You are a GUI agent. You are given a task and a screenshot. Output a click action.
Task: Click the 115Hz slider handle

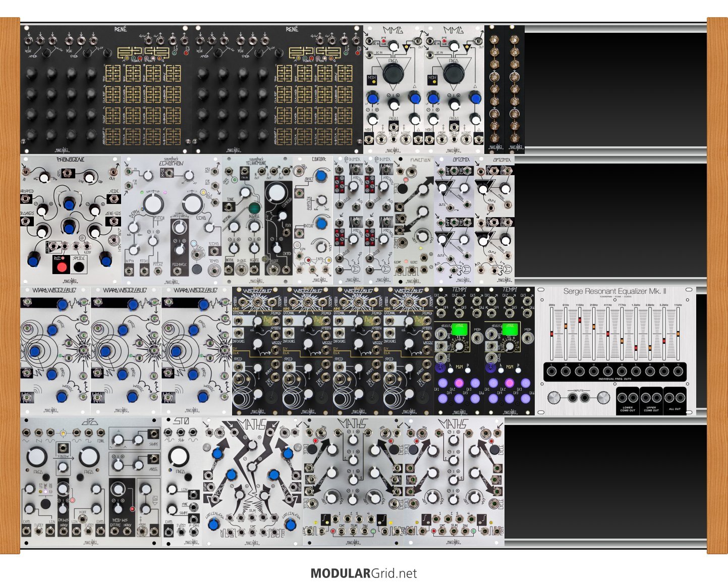tap(580, 321)
